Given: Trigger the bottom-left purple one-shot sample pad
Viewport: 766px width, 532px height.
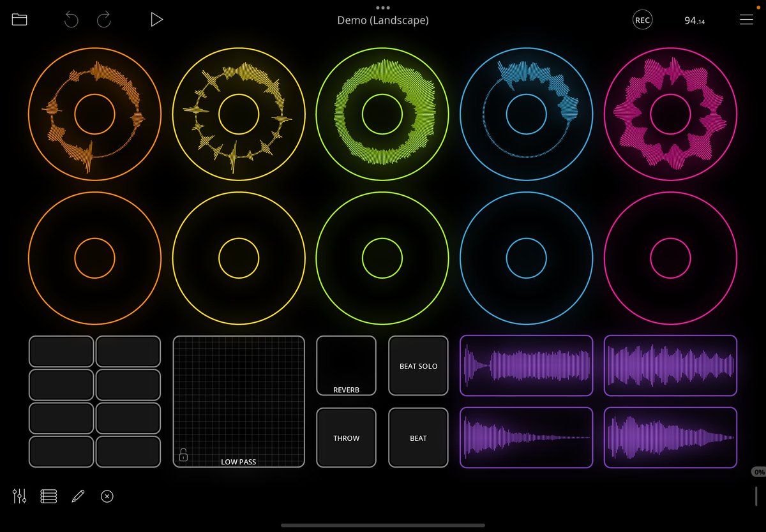Looking at the screenshot, I should point(527,438).
